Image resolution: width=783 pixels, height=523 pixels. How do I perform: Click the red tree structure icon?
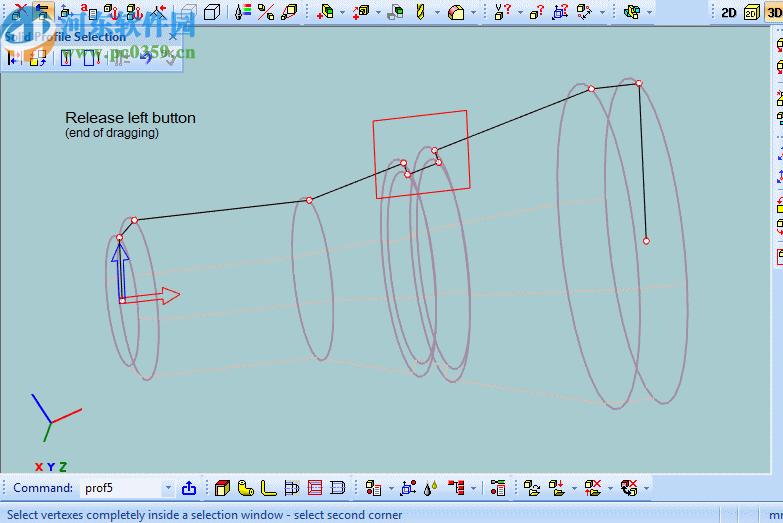coord(456,488)
